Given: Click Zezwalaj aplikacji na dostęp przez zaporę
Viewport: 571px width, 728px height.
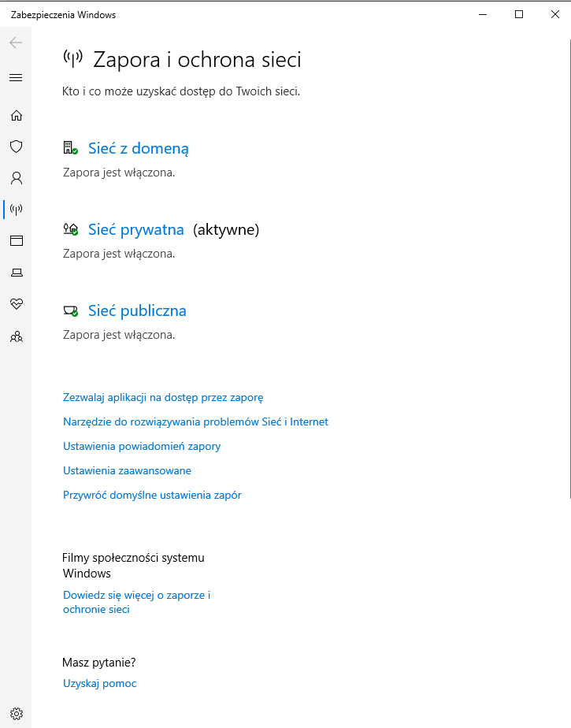Looking at the screenshot, I should (163, 398).
